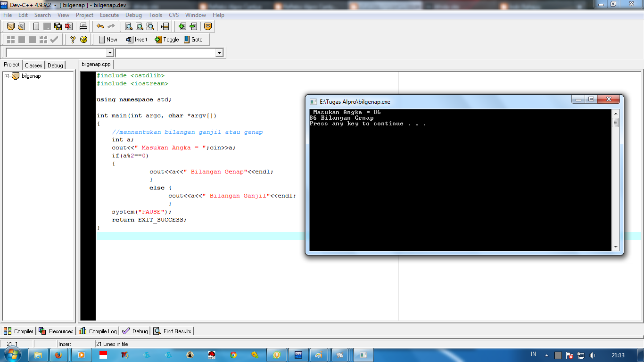
Task: Open the Execute menu
Action: pyautogui.click(x=109, y=15)
